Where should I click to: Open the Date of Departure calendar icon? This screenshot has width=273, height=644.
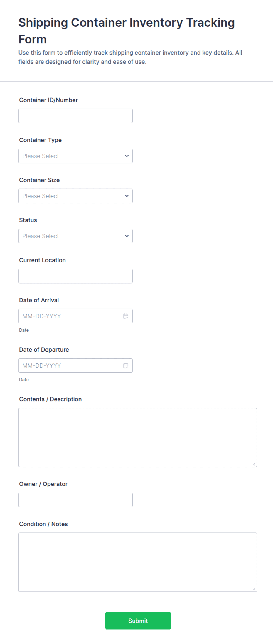click(x=126, y=366)
